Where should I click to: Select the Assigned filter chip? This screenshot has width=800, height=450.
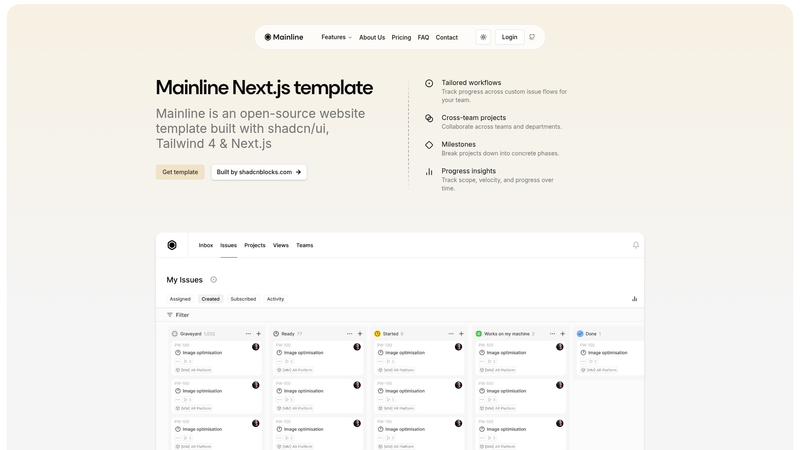(180, 299)
